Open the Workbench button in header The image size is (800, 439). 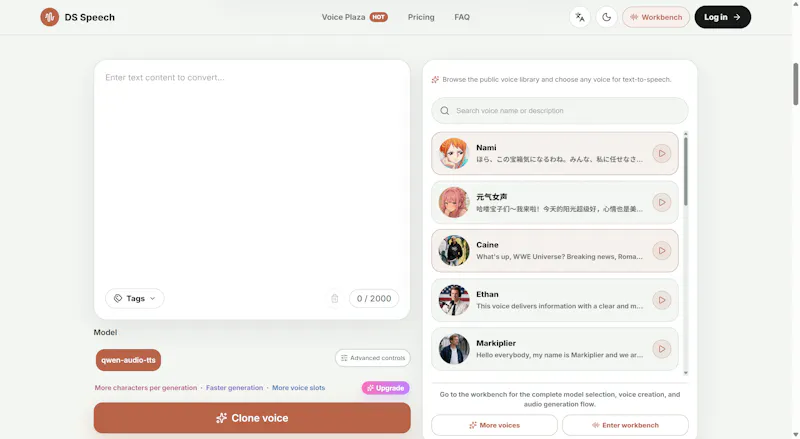point(656,17)
